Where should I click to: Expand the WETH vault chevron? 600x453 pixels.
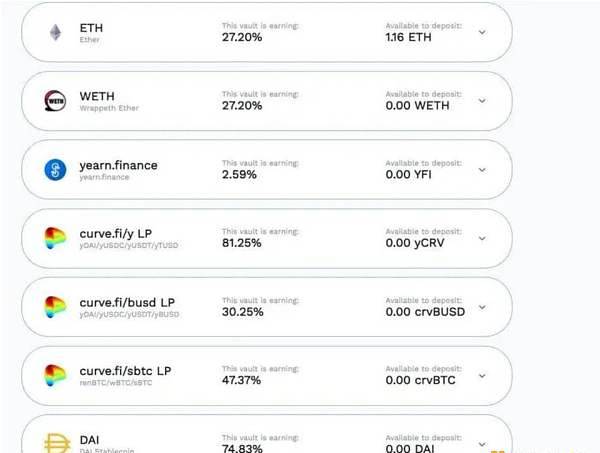(482, 101)
